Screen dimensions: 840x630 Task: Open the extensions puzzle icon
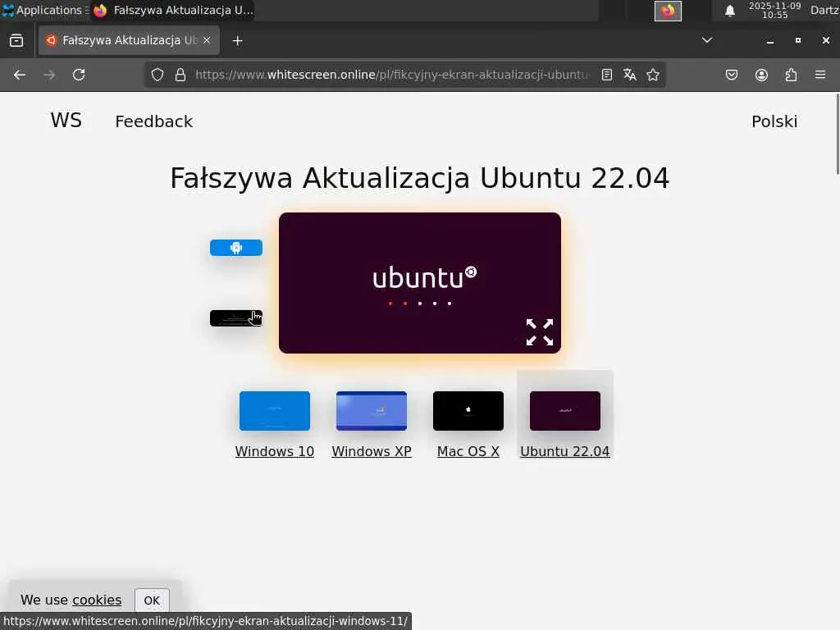[x=791, y=75]
